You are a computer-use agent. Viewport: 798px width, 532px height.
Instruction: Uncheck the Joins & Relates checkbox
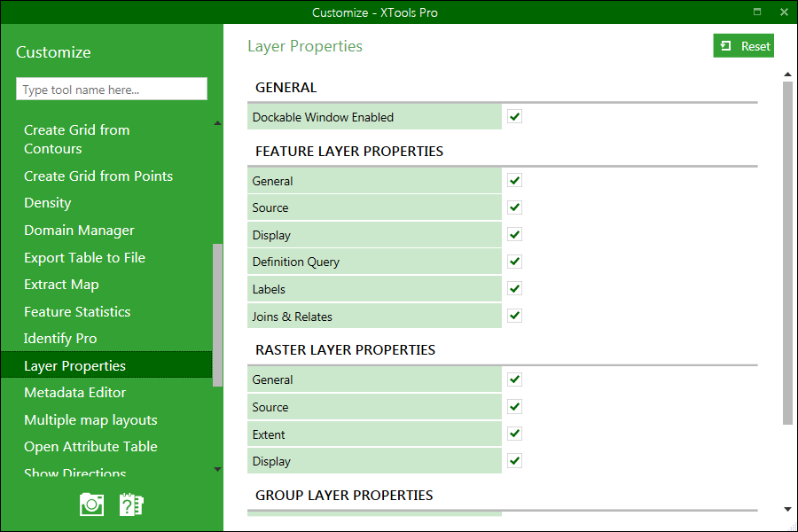[x=514, y=316]
